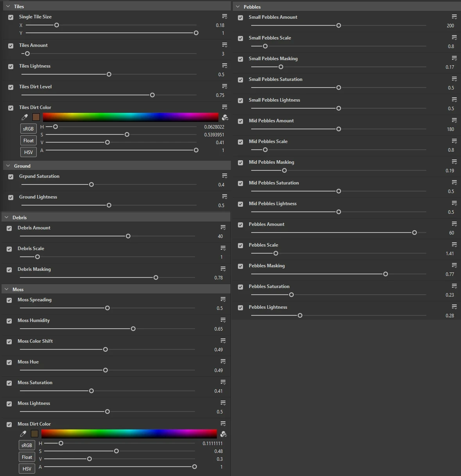Click the Debris Amount slider handle
This screenshot has width=461, height=476.
point(128,236)
